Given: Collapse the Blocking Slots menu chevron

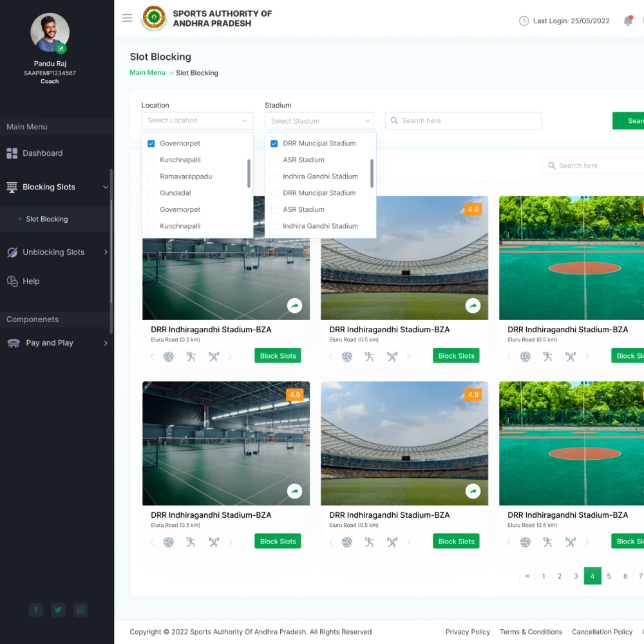Looking at the screenshot, I should coord(106,187).
